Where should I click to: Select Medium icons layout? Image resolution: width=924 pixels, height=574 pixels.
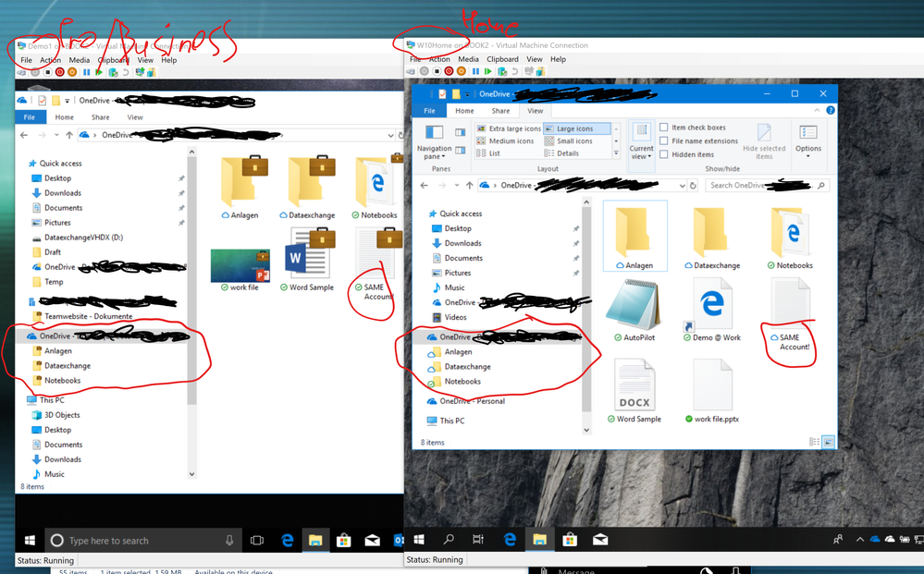pyautogui.click(x=505, y=140)
